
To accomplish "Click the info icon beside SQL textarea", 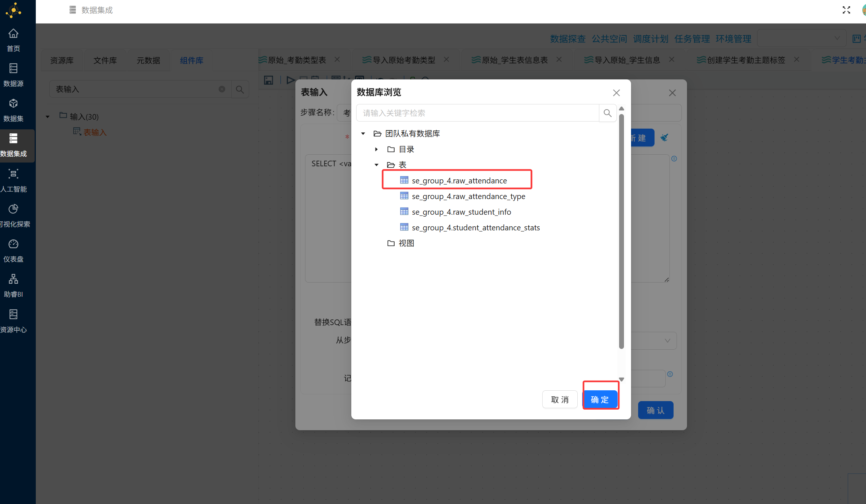I will point(674,159).
